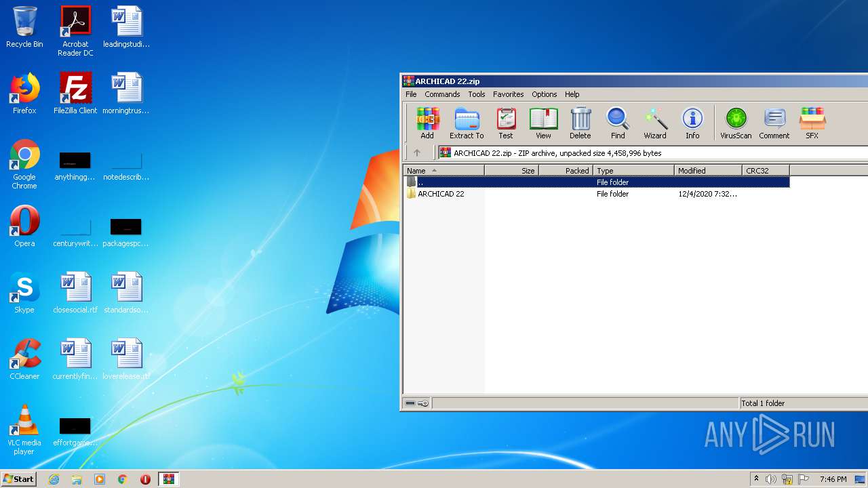Select the VLC media player desktop icon
Screen dimensions: 868x488
[x=24, y=430]
